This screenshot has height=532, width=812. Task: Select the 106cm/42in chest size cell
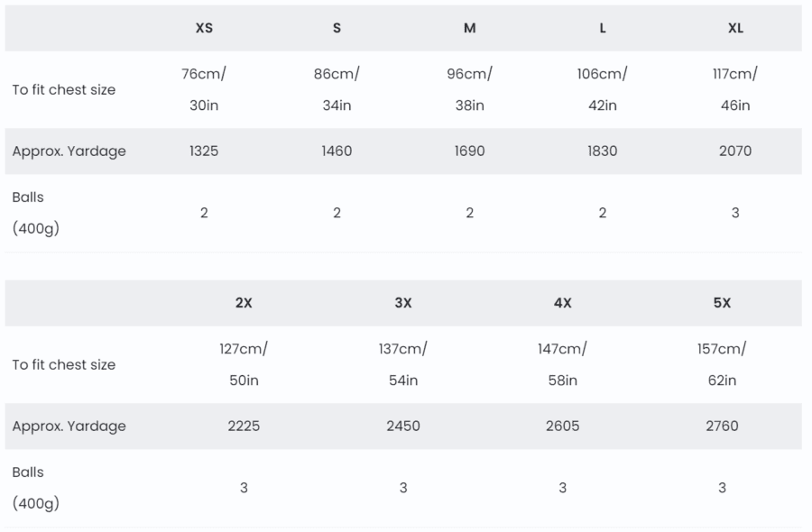[602, 89]
